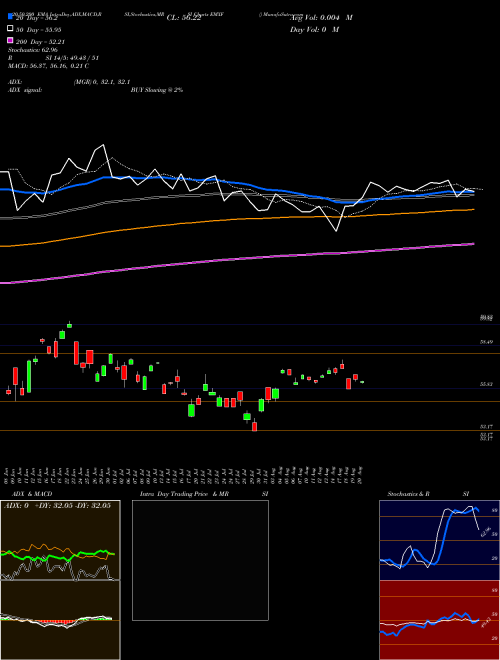
Task: Click the CL 56.22 closing price label
Action: pos(184,18)
